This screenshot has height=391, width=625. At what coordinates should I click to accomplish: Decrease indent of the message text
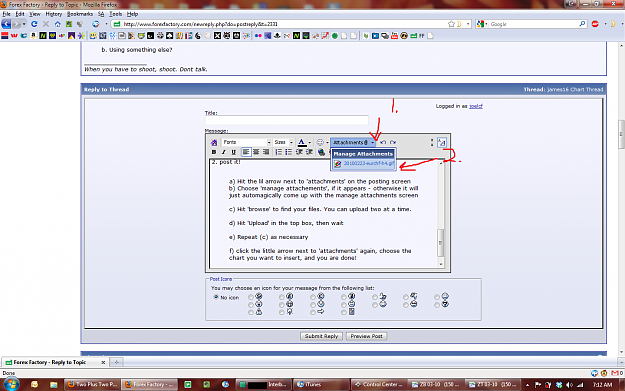coord(299,152)
